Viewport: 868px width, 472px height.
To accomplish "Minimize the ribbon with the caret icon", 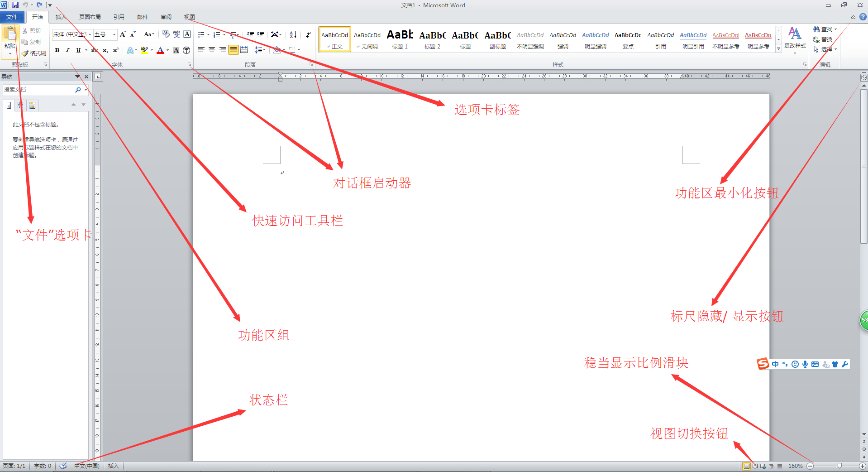I will pos(853,17).
